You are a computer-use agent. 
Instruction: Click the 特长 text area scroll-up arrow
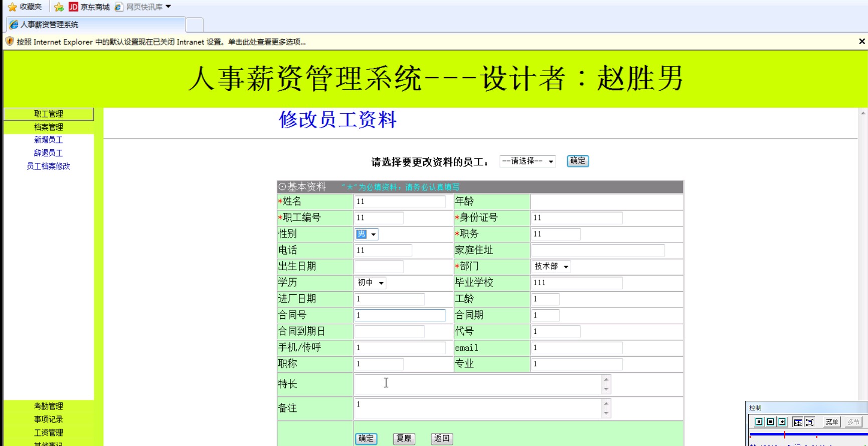(606, 379)
